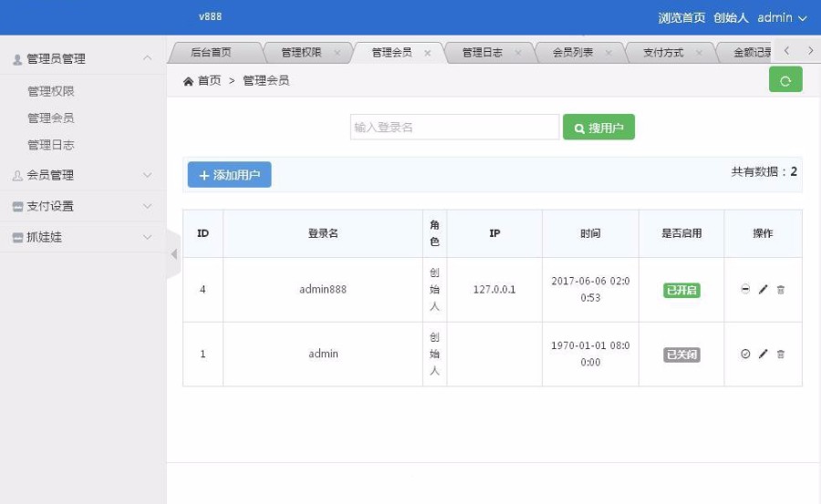821x504 pixels.
Task: Select the admin888 login name cell
Action: (323, 290)
